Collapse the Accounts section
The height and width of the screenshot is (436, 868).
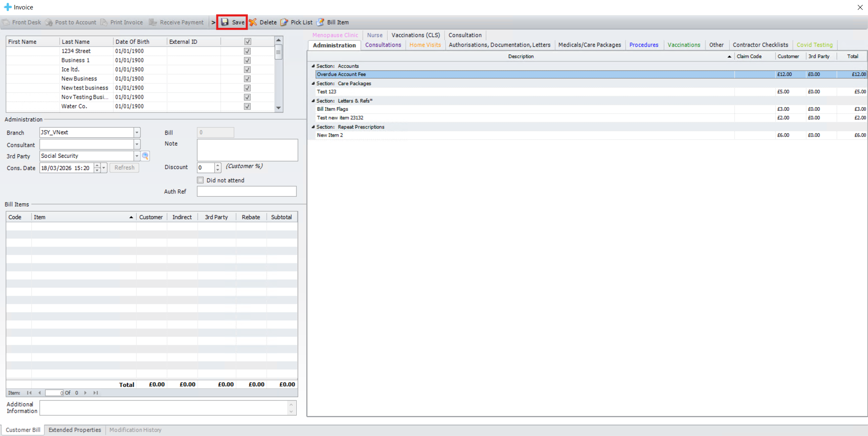tap(313, 66)
